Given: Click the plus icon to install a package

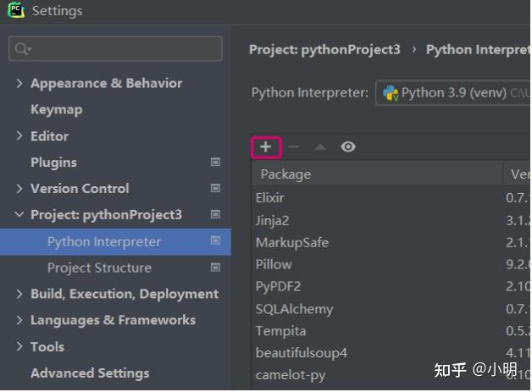Looking at the screenshot, I should tap(265, 147).
